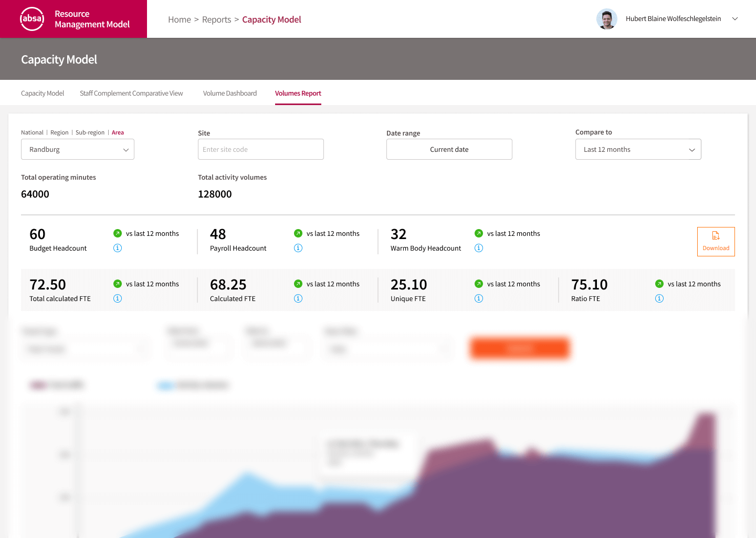
Task: Click info icon beside Calculated FTE
Action: point(298,298)
